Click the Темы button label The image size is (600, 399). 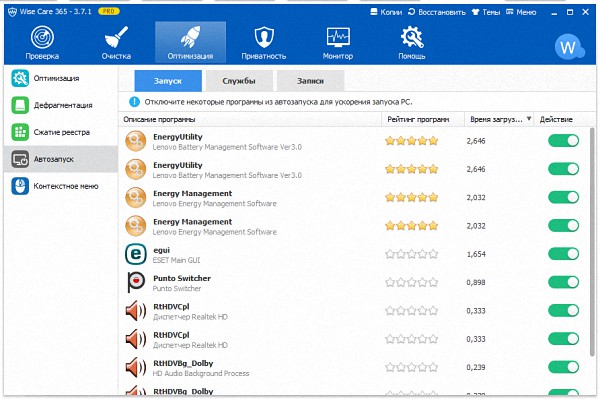pyautogui.click(x=491, y=12)
